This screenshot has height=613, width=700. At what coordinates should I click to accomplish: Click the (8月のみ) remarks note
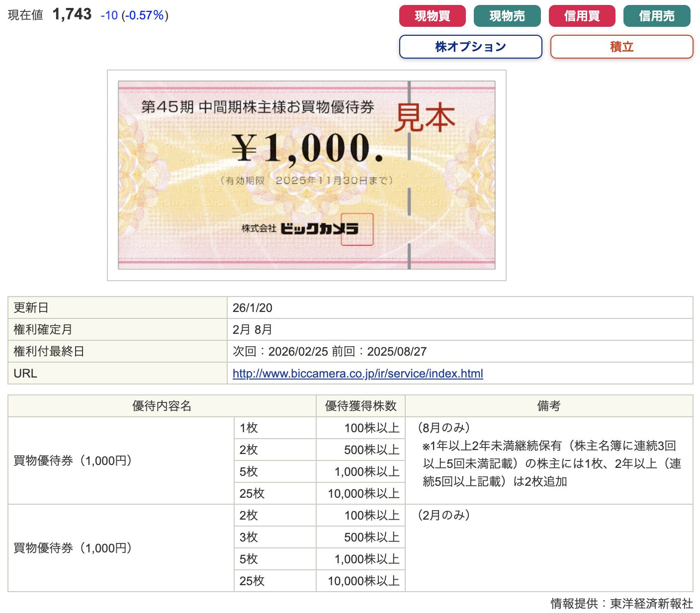(444, 428)
